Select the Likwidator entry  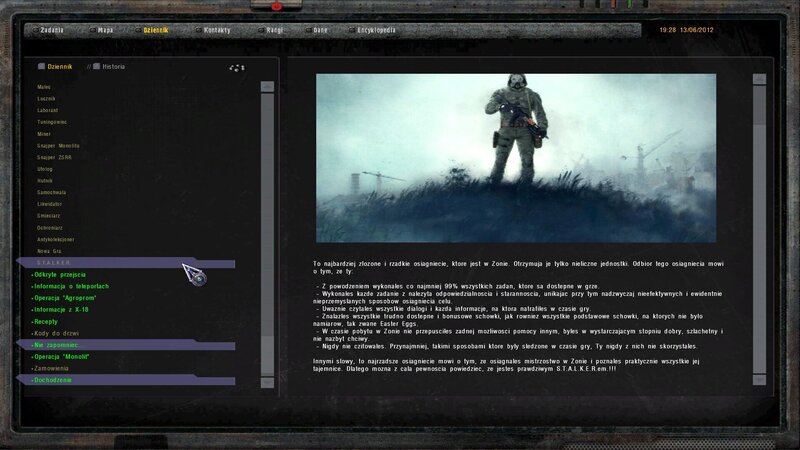pos(49,204)
